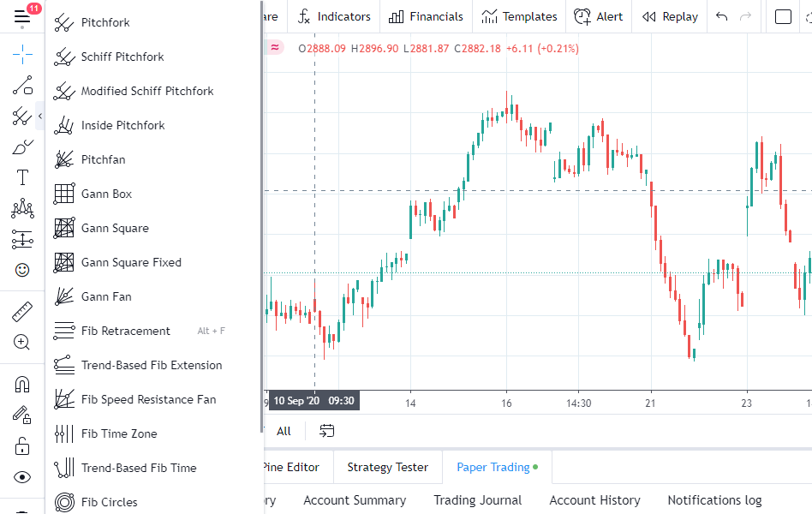Toggle lock all drawing tools

pos(22,446)
